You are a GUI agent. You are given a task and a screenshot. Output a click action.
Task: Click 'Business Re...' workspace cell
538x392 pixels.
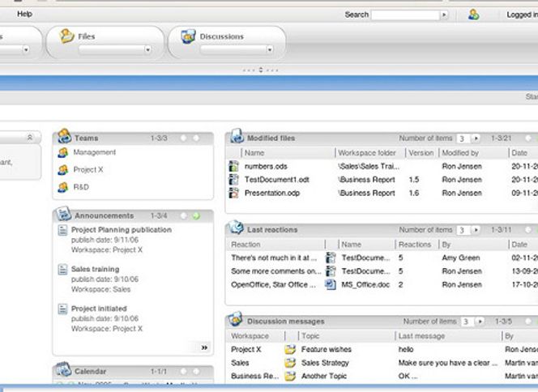pyautogui.click(x=254, y=377)
